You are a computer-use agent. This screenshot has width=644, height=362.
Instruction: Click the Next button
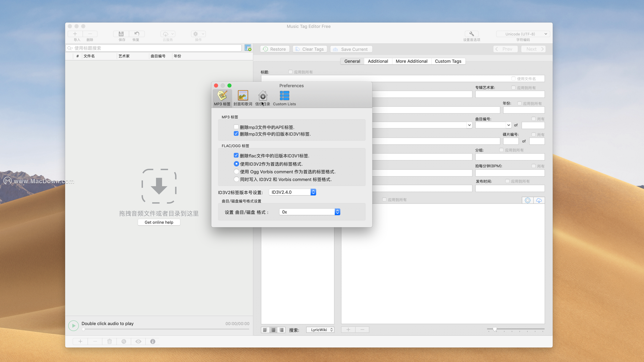534,49
